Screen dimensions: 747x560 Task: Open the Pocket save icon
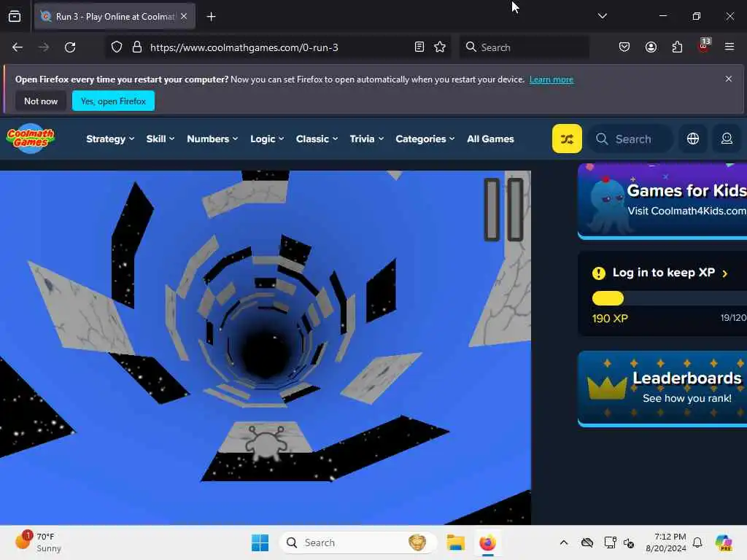point(624,47)
